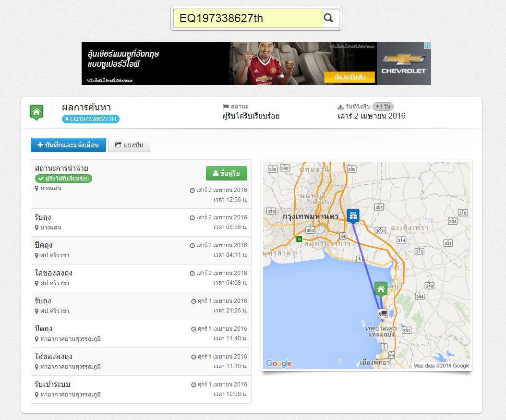Click the 21:26 bag received row
The width and height of the screenshot is (506, 420).
[x=141, y=306]
